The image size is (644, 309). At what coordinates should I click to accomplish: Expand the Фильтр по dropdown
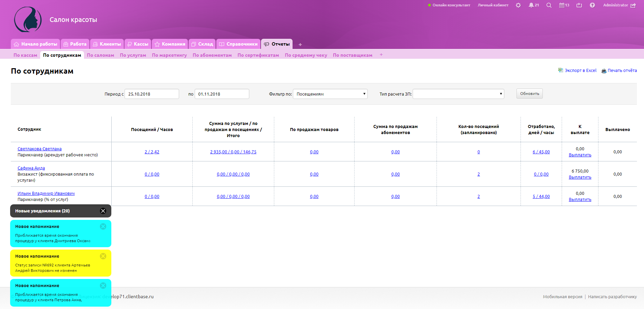[330, 94]
